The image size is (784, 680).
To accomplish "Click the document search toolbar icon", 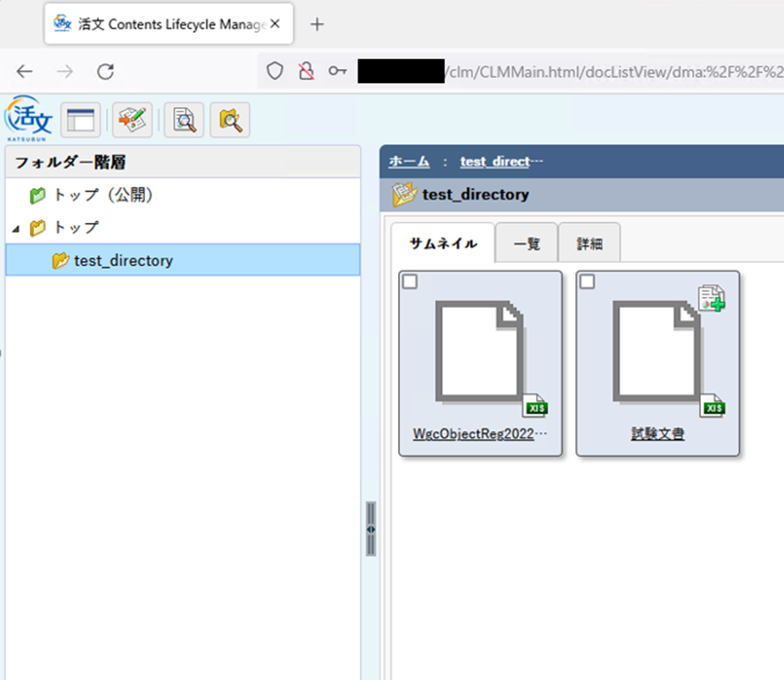I will pyautogui.click(x=184, y=120).
